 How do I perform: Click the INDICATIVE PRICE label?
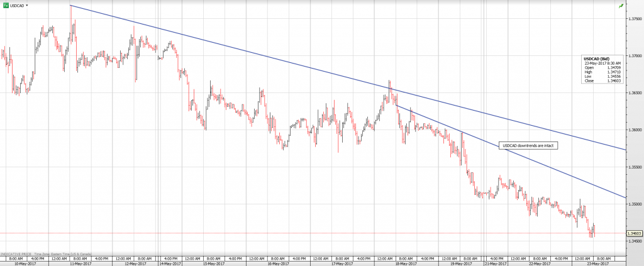tap(15, 253)
